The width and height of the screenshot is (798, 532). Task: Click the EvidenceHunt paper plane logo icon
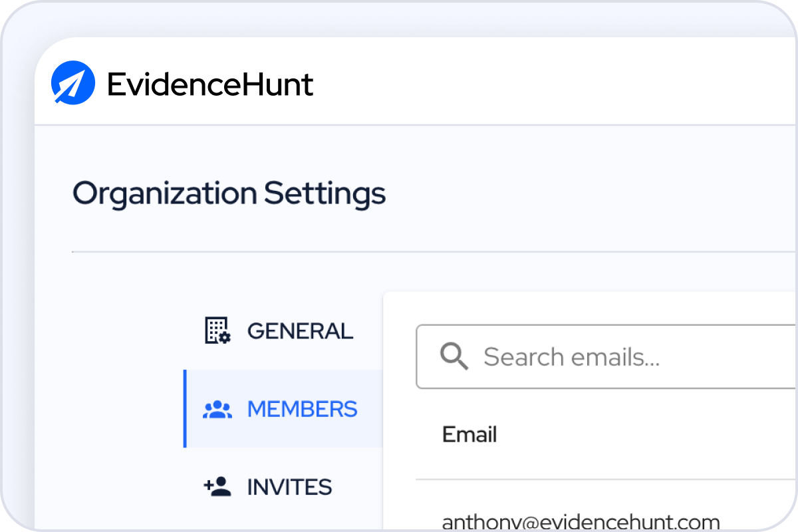(74, 82)
